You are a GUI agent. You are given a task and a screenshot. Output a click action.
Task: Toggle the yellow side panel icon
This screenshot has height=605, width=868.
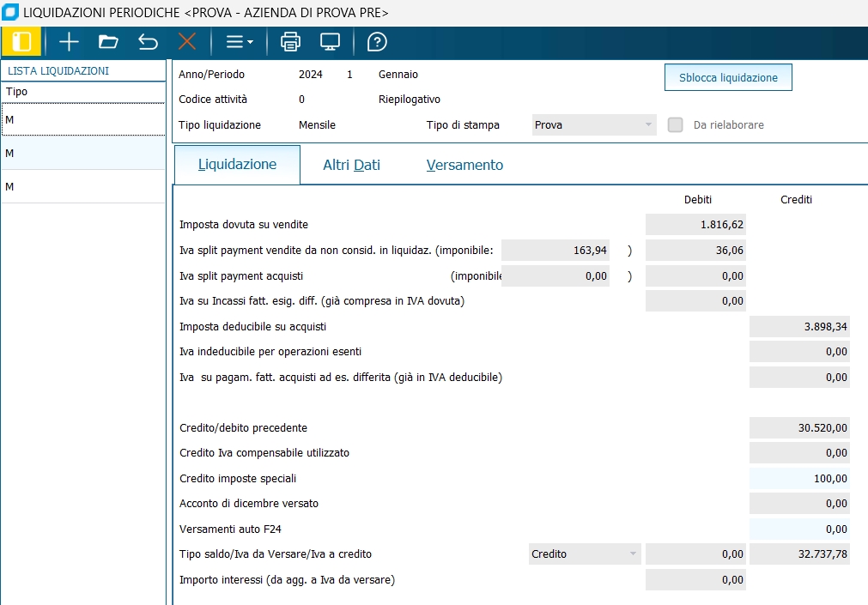pyautogui.click(x=22, y=41)
